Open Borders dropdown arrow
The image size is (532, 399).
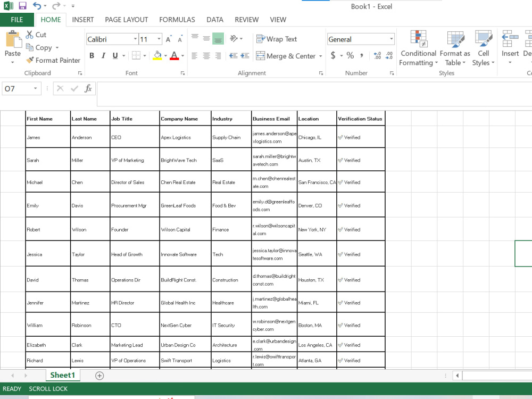[145, 56]
